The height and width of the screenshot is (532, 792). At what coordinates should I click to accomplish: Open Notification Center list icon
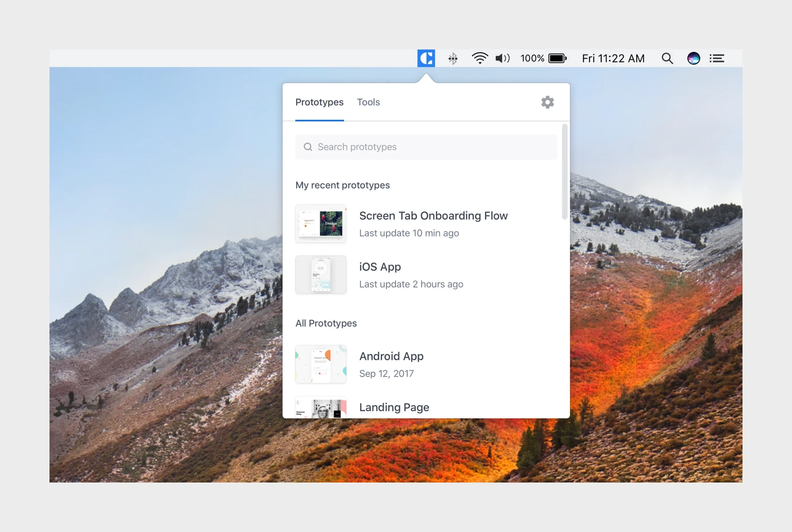point(717,58)
